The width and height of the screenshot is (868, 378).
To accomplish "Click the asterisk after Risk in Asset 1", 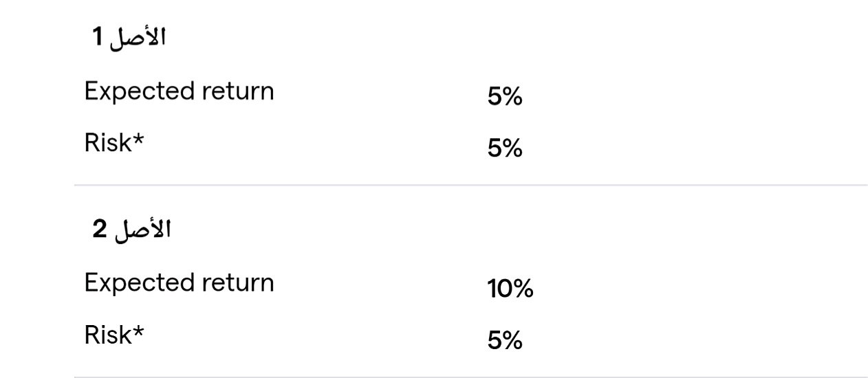I will pyautogui.click(x=139, y=140).
